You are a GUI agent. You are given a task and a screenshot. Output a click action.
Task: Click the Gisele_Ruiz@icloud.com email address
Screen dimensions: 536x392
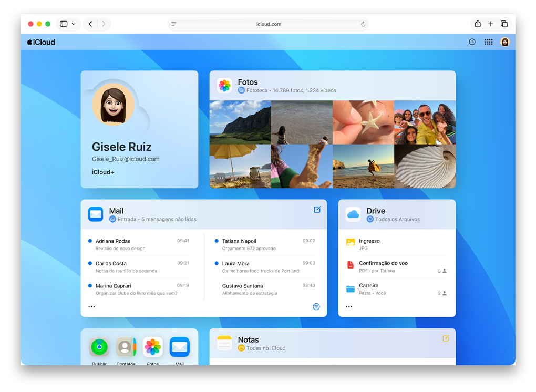pos(126,159)
